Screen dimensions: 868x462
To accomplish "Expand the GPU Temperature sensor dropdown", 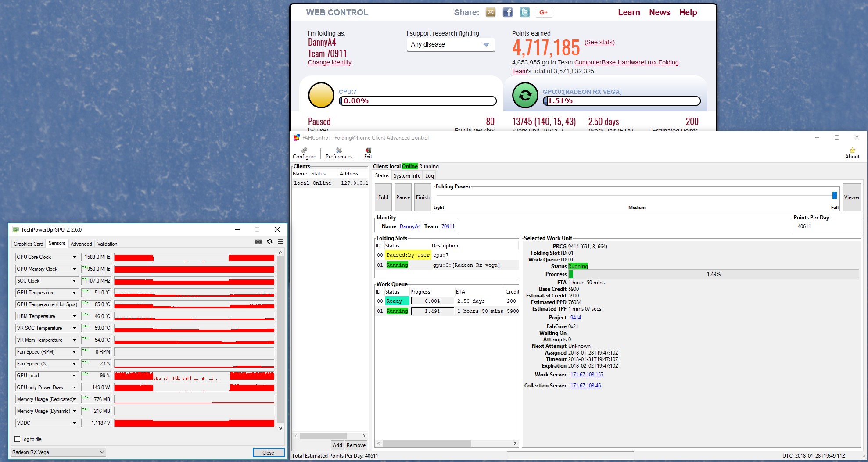I will pos(74,293).
